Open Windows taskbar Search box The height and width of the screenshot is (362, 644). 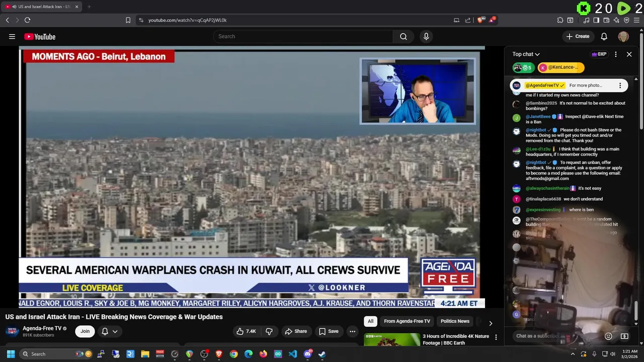point(57,354)
